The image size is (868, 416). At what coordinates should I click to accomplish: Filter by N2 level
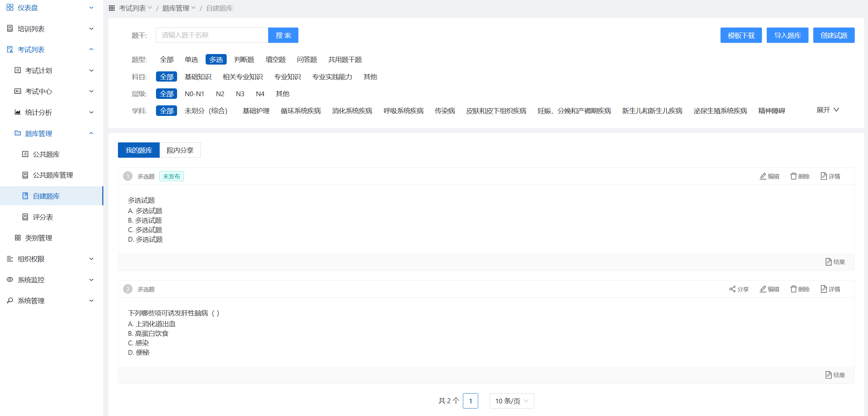click(x=220, y=94)
